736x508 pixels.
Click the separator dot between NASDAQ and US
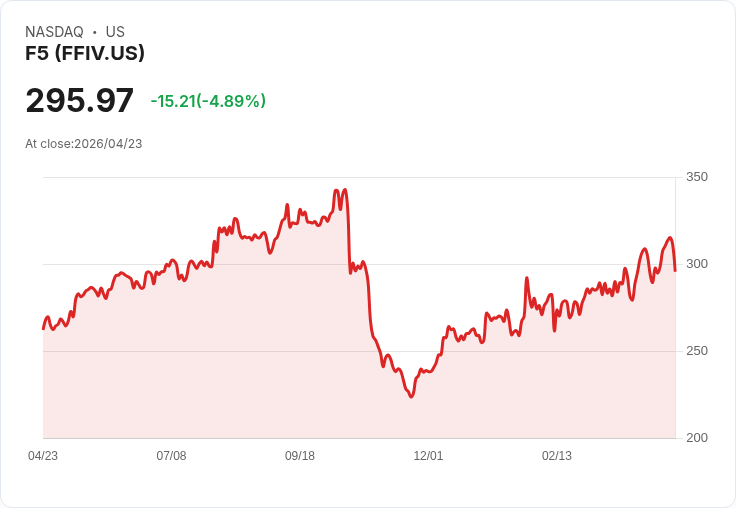coord(94,32)
